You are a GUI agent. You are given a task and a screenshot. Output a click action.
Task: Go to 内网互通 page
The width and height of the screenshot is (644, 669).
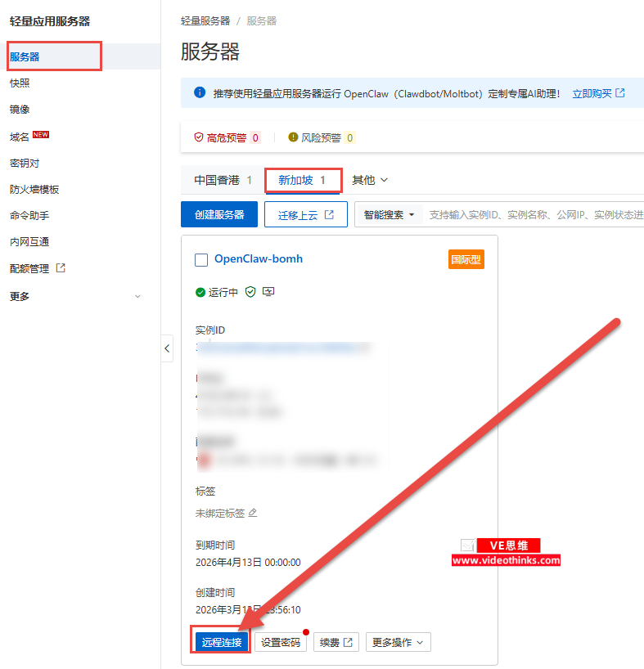(29, 242)
